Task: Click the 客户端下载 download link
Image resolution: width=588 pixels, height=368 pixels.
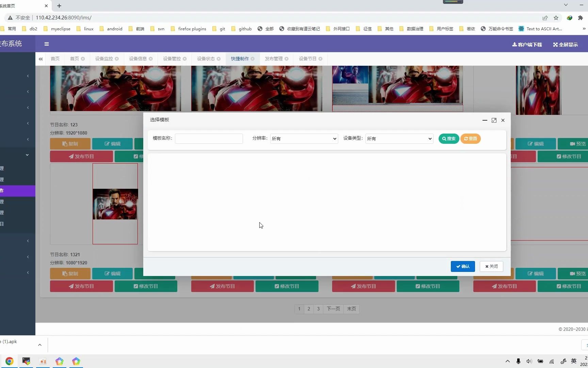Action: [x=527, y=45]
